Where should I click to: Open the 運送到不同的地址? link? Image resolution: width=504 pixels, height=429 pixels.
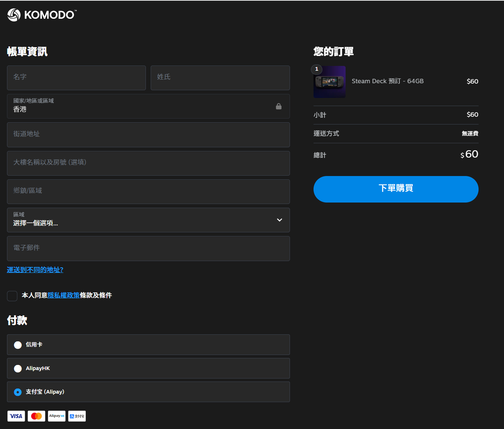point(35,270)
